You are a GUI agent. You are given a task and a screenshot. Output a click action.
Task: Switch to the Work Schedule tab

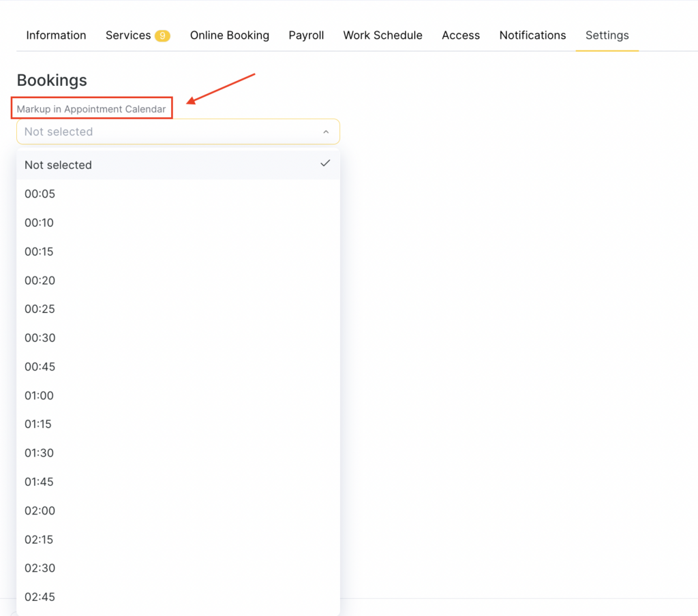click(382, 35)
